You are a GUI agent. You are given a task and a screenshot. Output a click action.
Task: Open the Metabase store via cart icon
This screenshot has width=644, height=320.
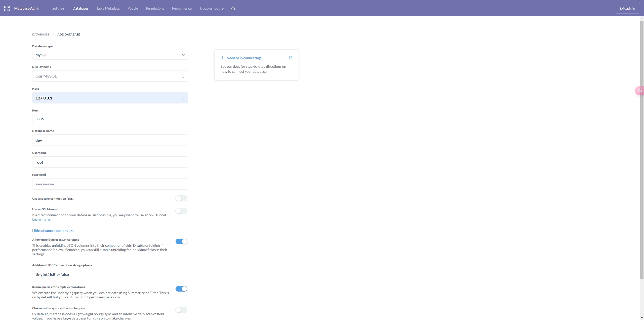233,8
